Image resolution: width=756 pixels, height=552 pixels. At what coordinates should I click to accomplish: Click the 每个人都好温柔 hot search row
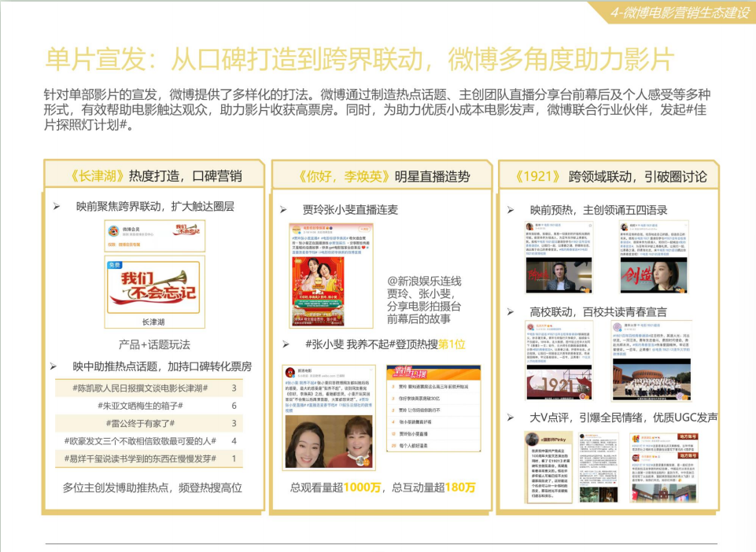point(434,446)
